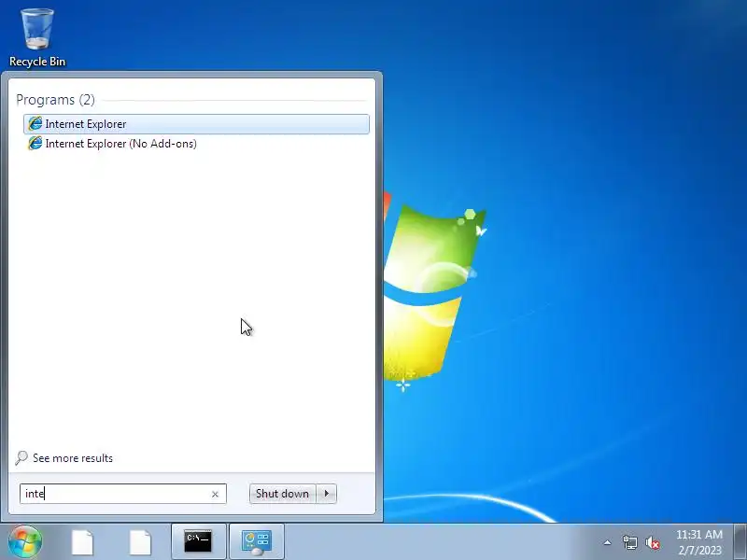747x560 pixels.
Task: Click the network status tray icon
Action: pos(629,542)
